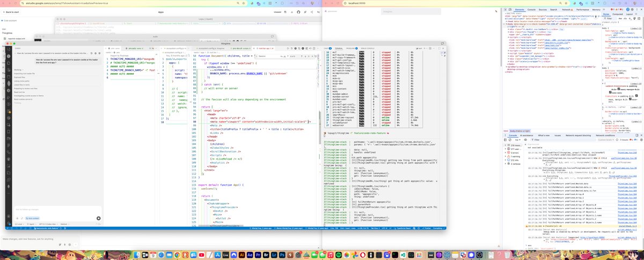
Task: Open AI assistance drawer tab
Action: tap(526, 135)
